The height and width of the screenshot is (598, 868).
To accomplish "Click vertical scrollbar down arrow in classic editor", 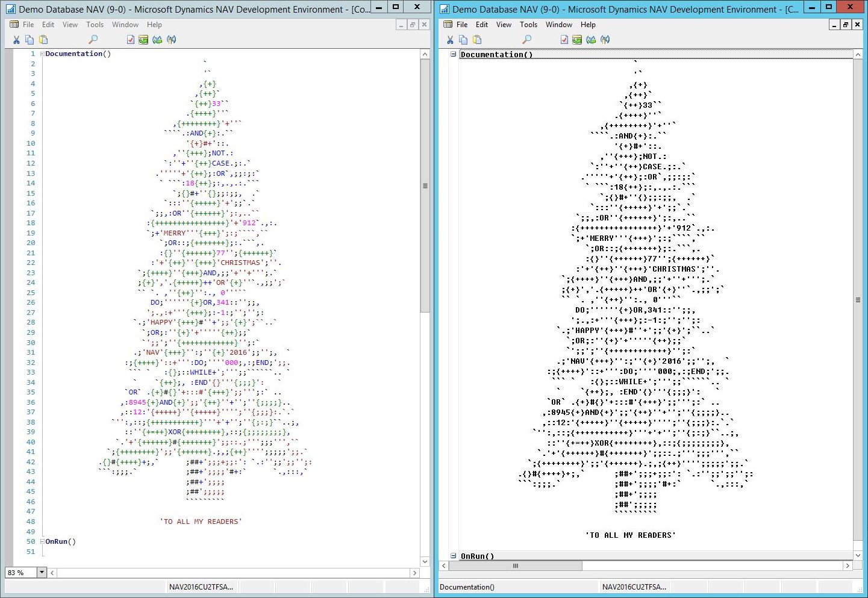I will [x=858, y=555].
